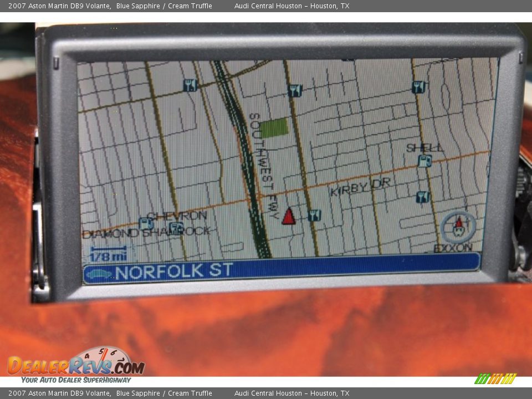Select the restaurant icon above the SHELL label
The height and width of the screenshot is (399, 532).
419,87
